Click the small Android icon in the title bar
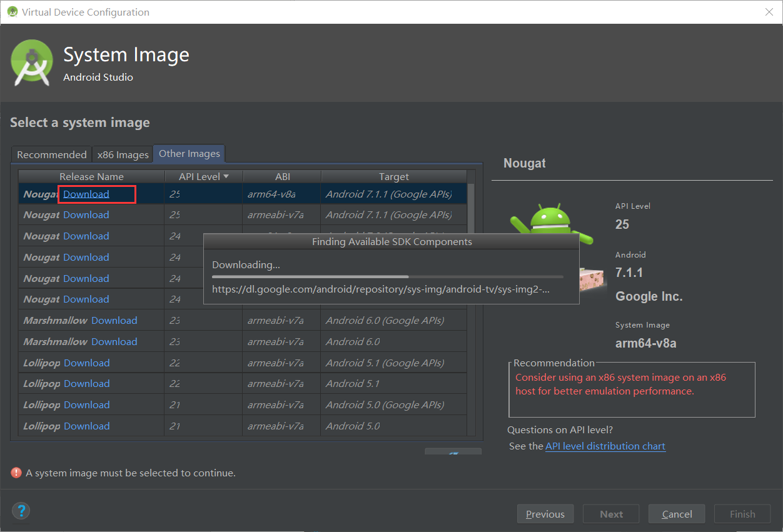The image size is (783, 532). (x=12, y=12)
